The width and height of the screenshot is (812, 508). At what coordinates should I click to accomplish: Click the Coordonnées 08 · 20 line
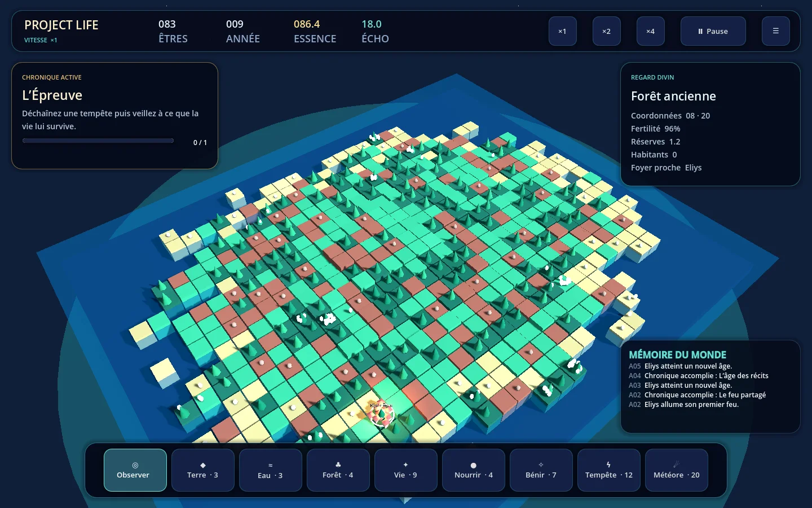click(670, 116)
